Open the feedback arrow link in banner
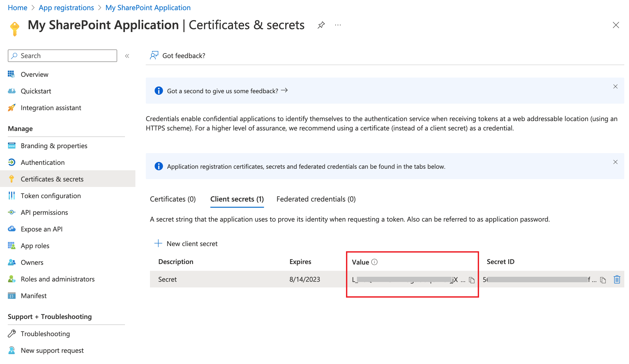Screen dimensions: 629x364 285,90
